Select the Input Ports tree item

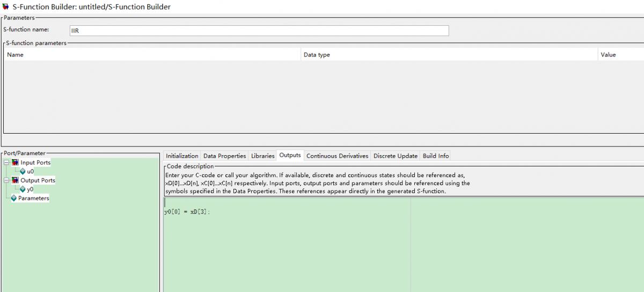click(x=35, y=162)
